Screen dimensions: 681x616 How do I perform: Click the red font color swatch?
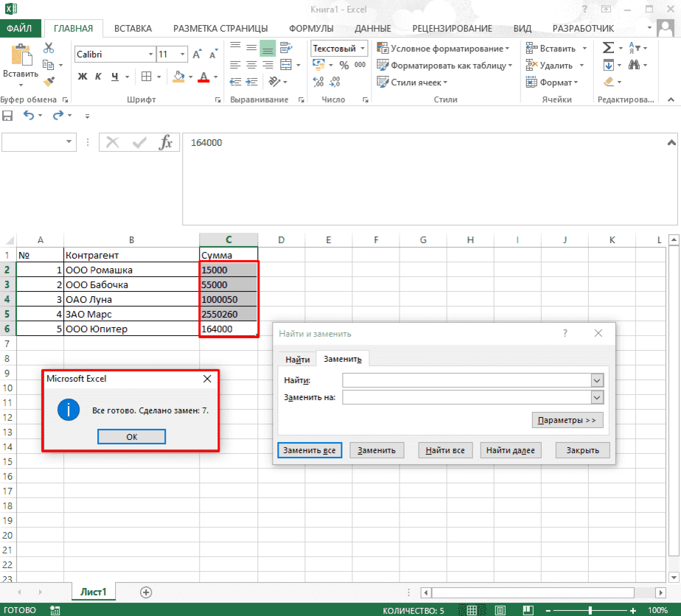[203, 77]
